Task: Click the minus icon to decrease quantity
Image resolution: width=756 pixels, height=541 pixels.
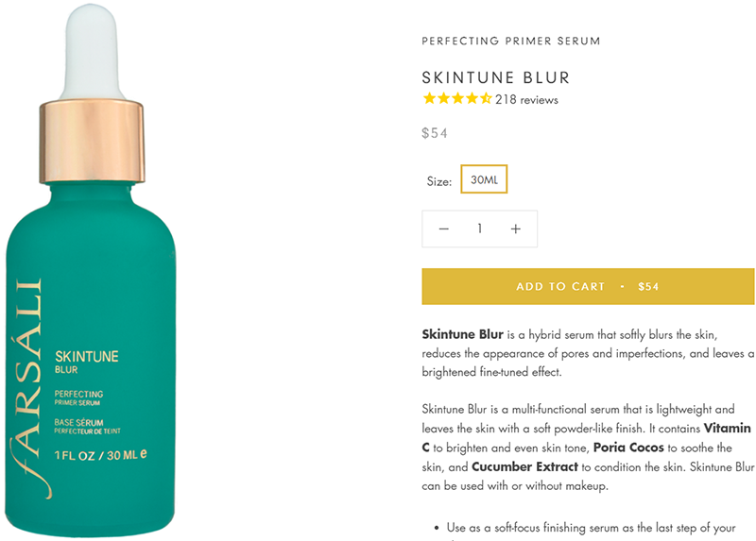Action: (443, 228)
